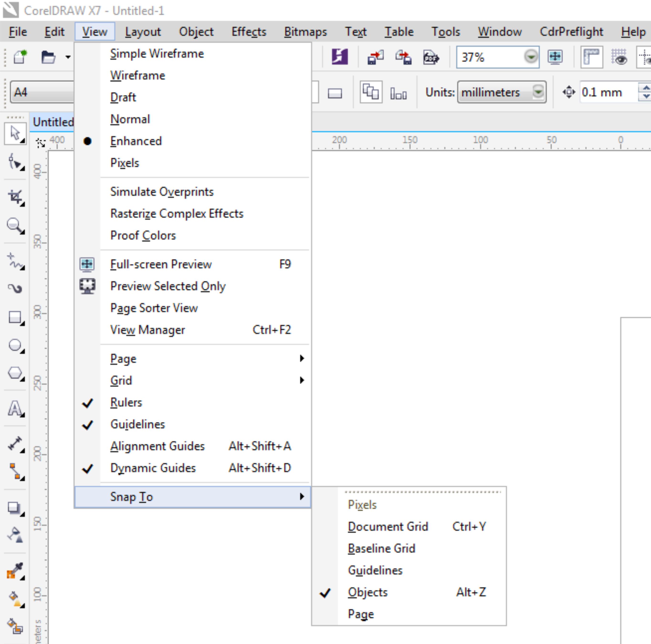Select the Freehand tool
This screenshot has width=651, height=644.
coord(15,261)
